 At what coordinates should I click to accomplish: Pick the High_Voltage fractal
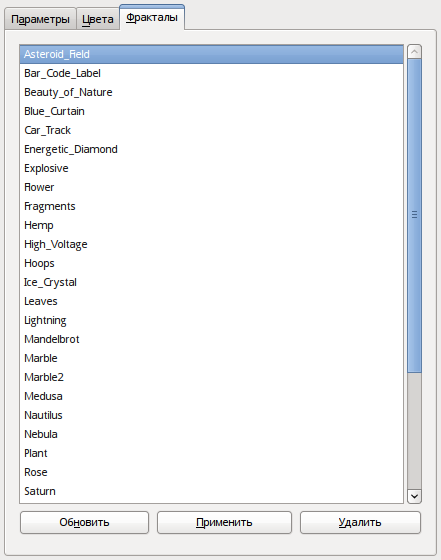pos(211,244)
